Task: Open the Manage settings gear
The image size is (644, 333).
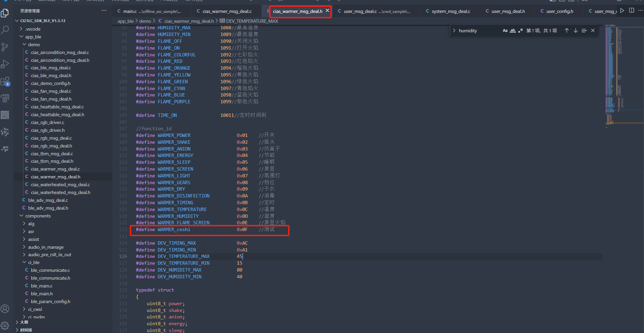Action: tap(5, 326)
